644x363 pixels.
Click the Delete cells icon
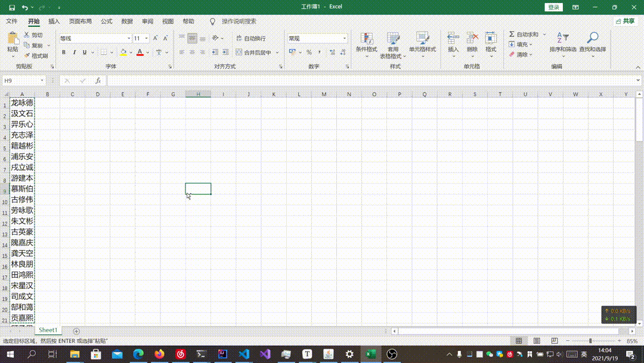[x=472, y=39]
